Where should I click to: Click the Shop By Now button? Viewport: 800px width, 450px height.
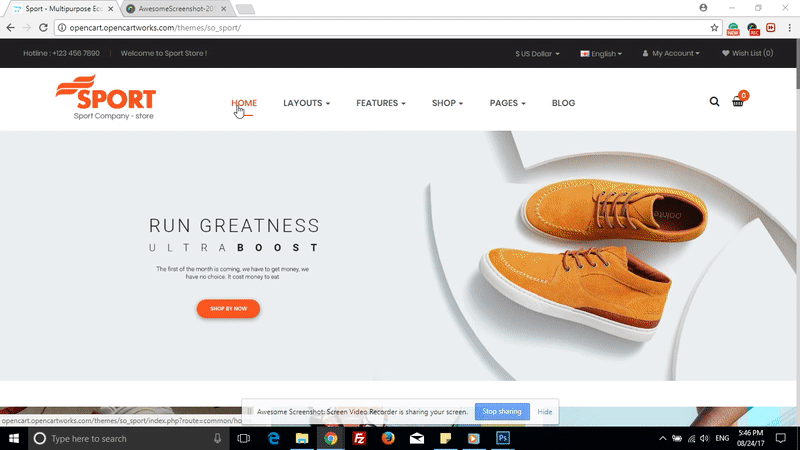(229, 309)
